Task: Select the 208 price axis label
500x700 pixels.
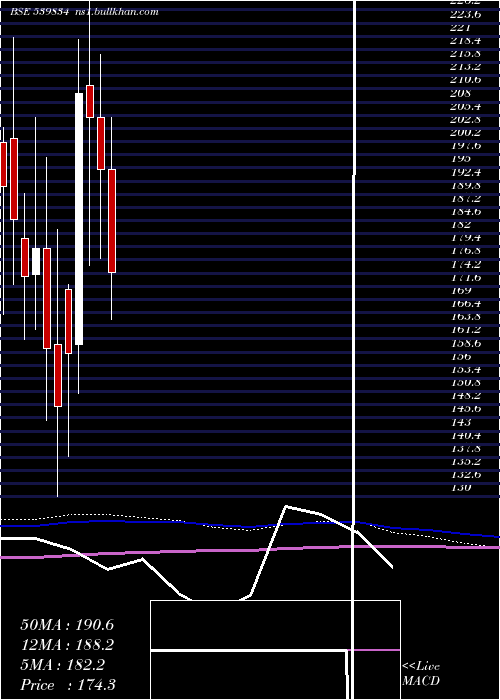Action: click(461, 93)
